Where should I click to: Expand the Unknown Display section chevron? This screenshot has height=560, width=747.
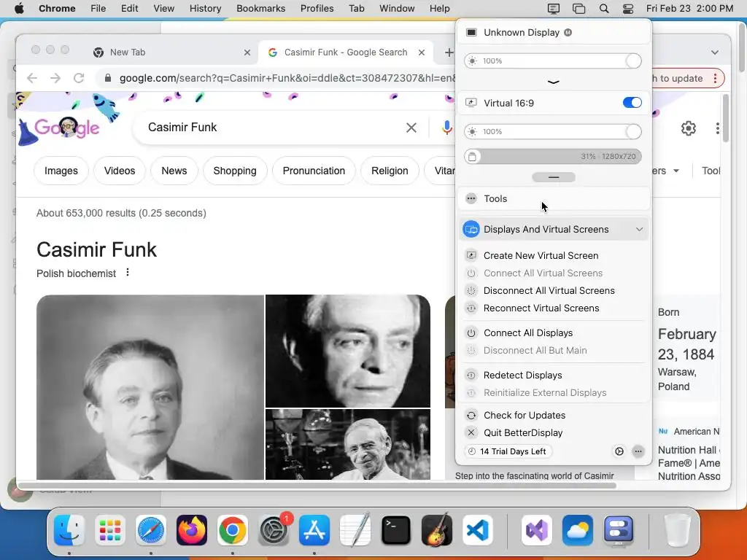tap(553, 82)
